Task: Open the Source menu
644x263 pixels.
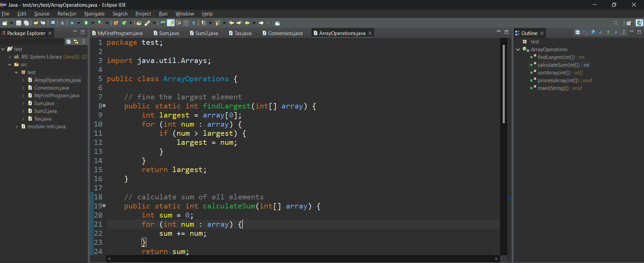Action: 42,14
